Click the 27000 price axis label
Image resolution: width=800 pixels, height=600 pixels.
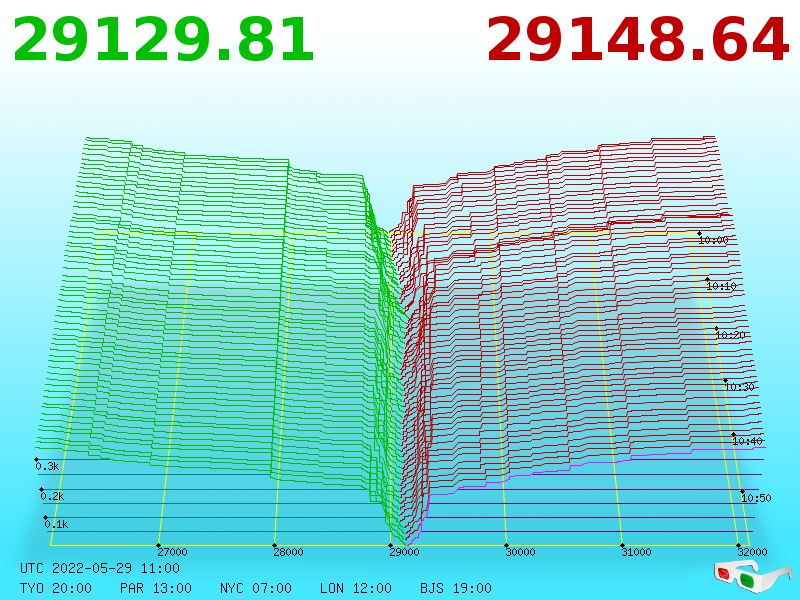pos(172,552)
